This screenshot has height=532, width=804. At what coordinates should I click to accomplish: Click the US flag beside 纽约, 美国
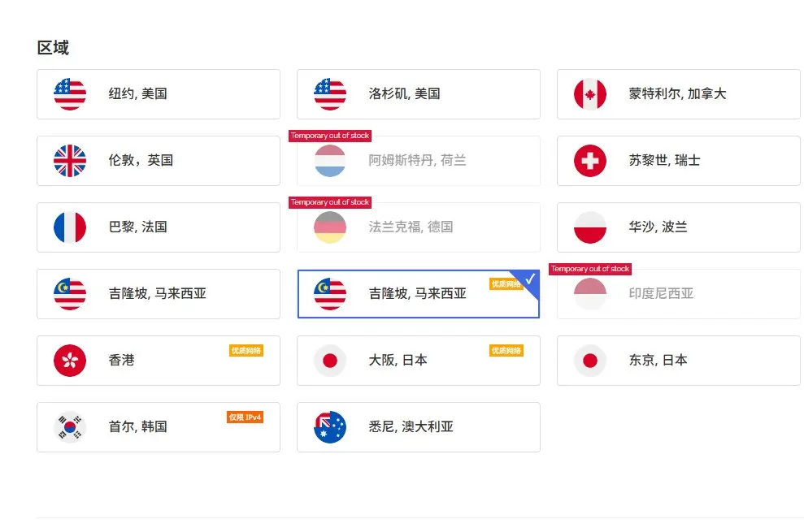[70, 94]
